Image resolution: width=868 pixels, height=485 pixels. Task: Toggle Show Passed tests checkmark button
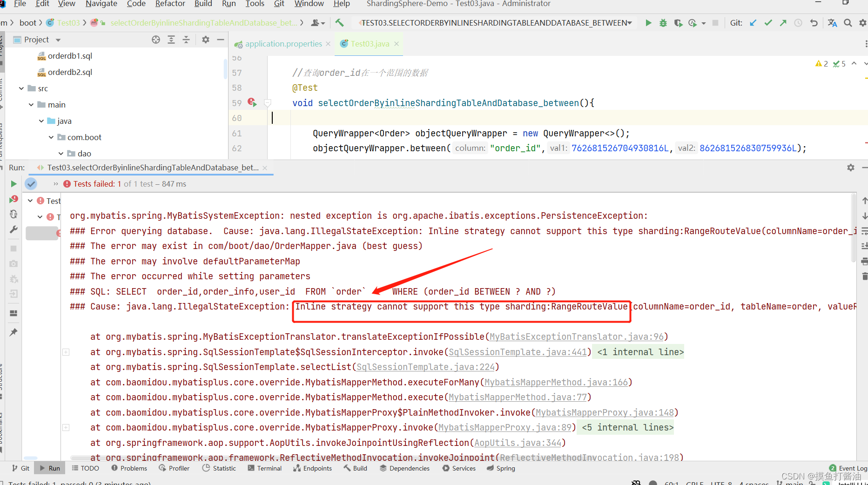coord(31,184)
